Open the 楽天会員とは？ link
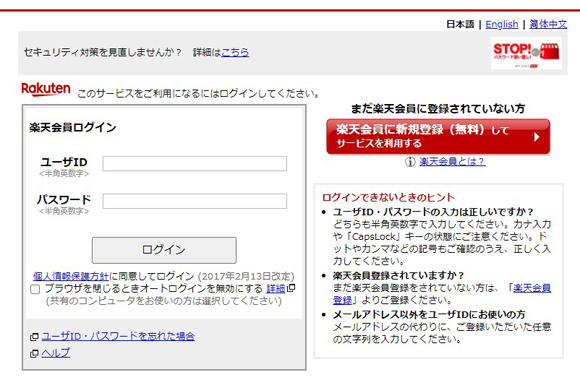This screenshot has height=380, width=580. [x=452, y=162]
